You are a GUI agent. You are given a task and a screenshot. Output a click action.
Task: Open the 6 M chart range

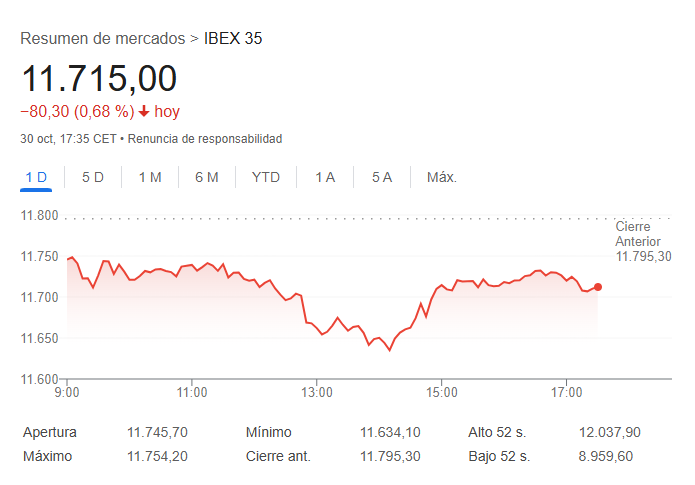[x=207, y=177]
